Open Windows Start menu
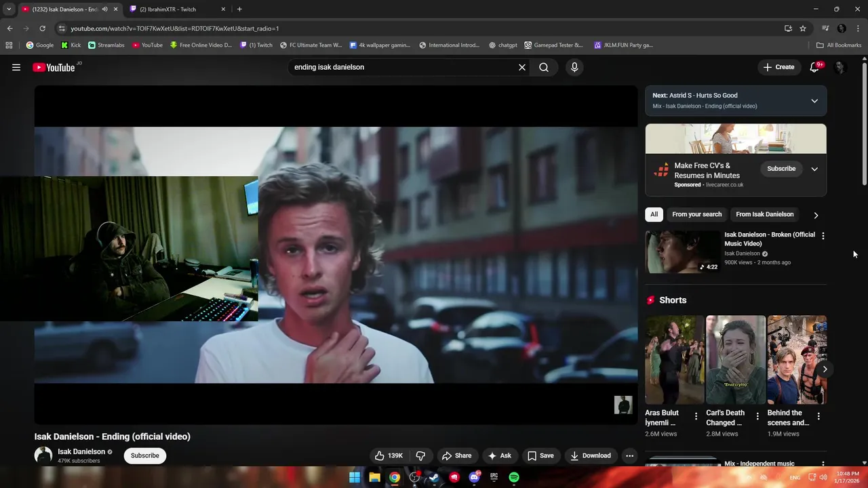The width and height of the screenshot is (868, 488). pos(355,477)
